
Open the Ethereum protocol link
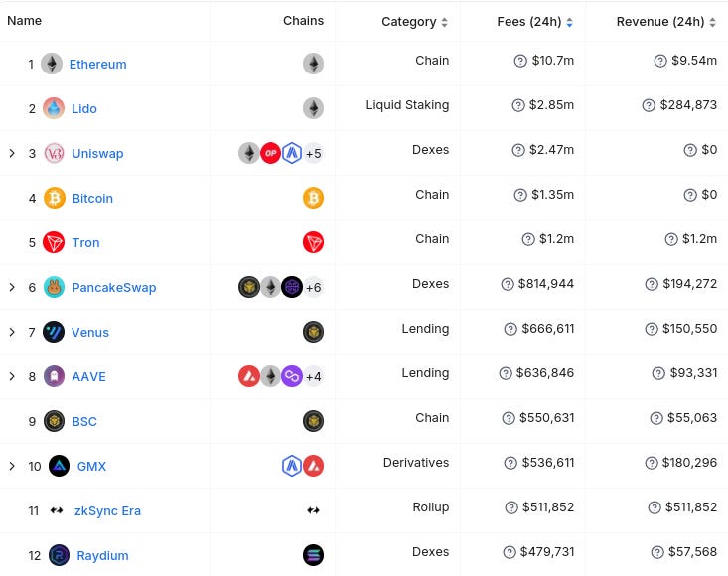(x=98, y=64)
